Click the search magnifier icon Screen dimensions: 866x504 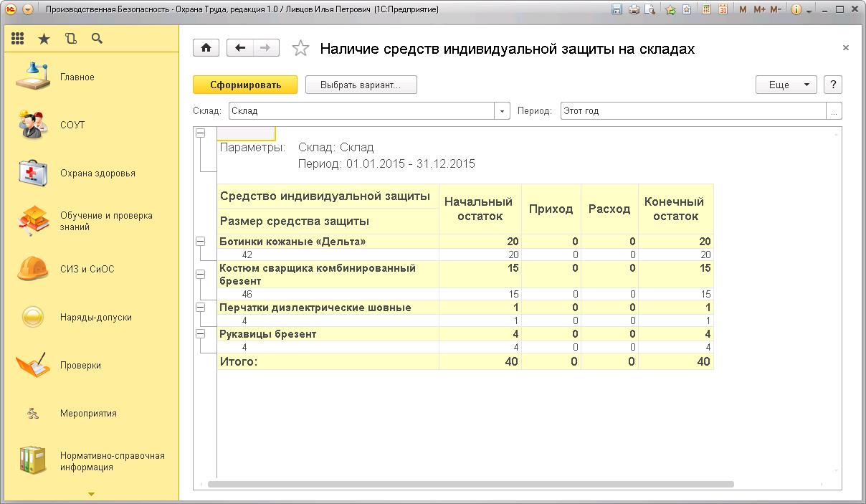coord(97,39)
